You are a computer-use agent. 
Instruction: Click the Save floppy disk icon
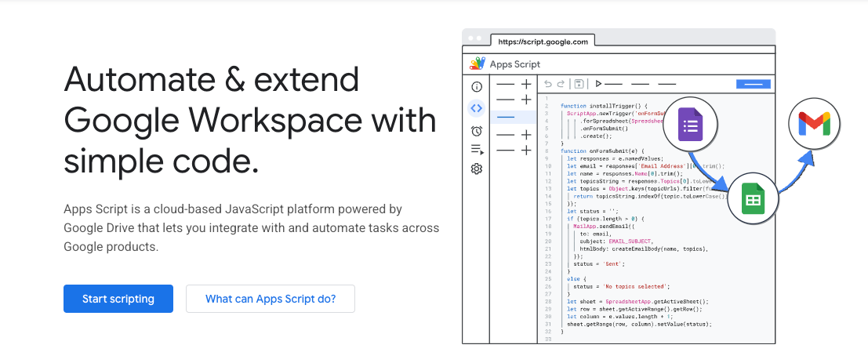click(579, 84)
